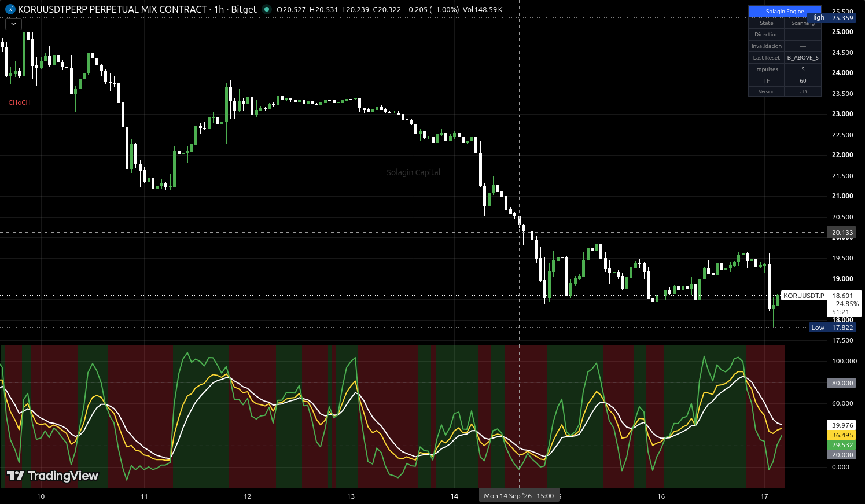Click the 22.000 price scale label
Viewport: 865px width, 504px height.
tap(842, 155)
